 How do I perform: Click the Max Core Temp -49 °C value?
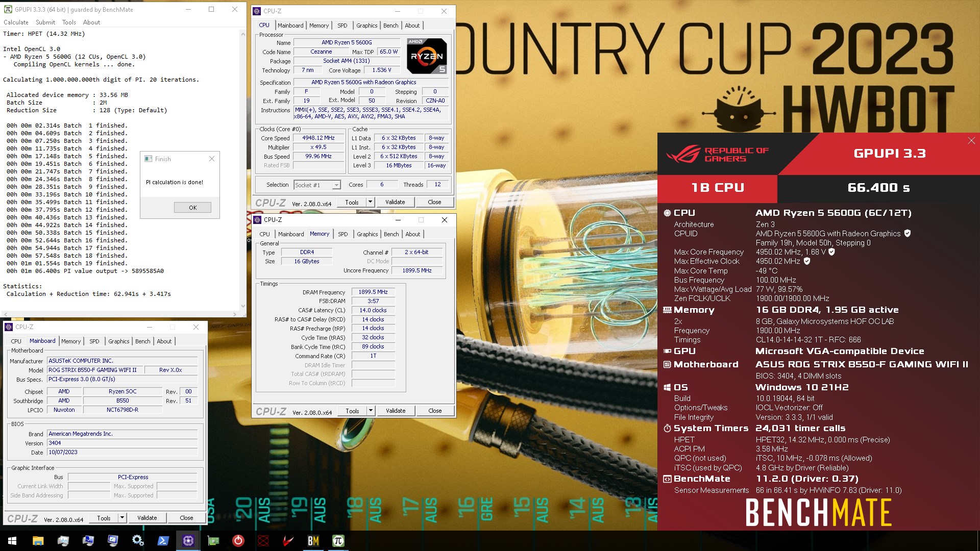click(x=767, y=270)
